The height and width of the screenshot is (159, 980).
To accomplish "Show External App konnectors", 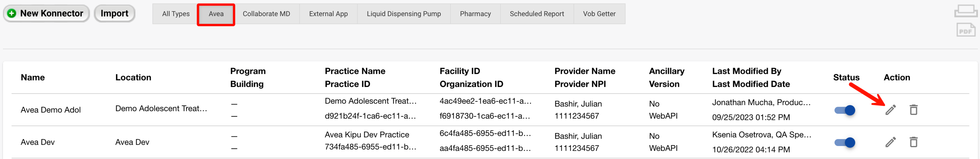I will coord(328,14).
